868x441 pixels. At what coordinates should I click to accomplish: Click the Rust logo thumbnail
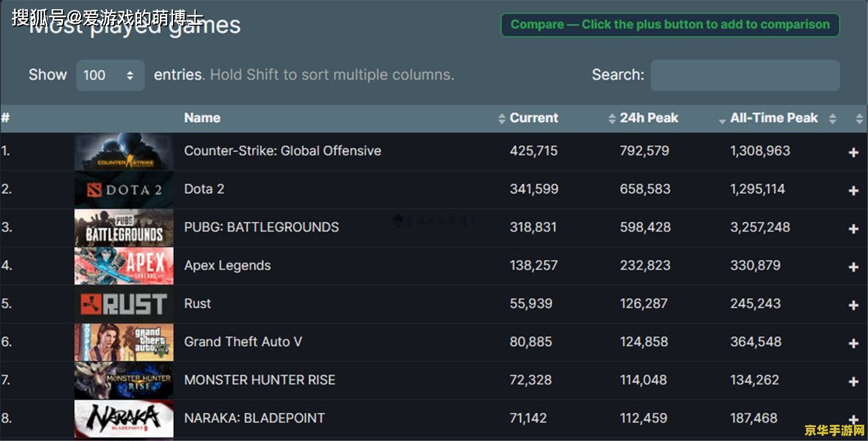(x=124, y=304)
